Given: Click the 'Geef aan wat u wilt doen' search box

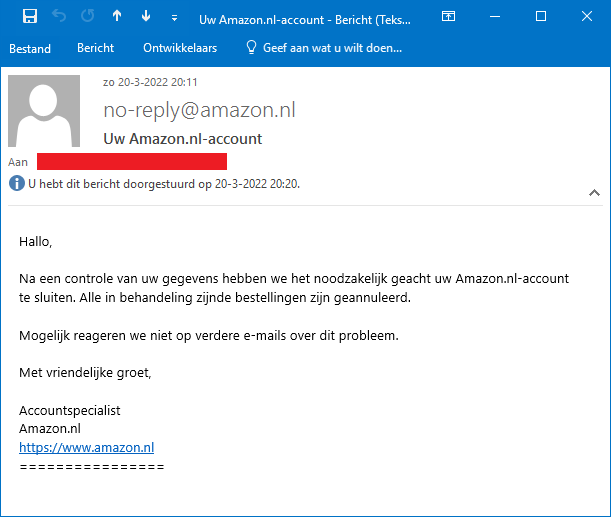Looking at the screenshot, I should pyautogui.click(x=324, y=48).
